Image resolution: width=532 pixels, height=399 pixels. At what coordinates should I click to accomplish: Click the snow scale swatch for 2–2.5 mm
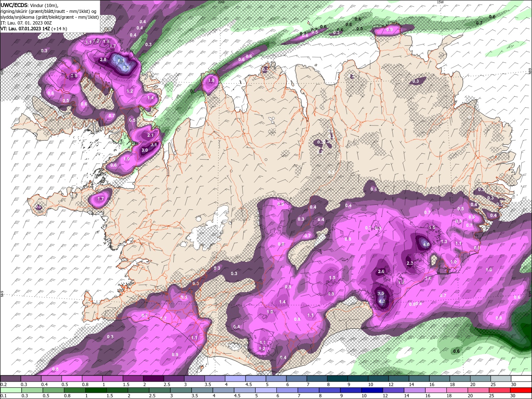point(153,379)
